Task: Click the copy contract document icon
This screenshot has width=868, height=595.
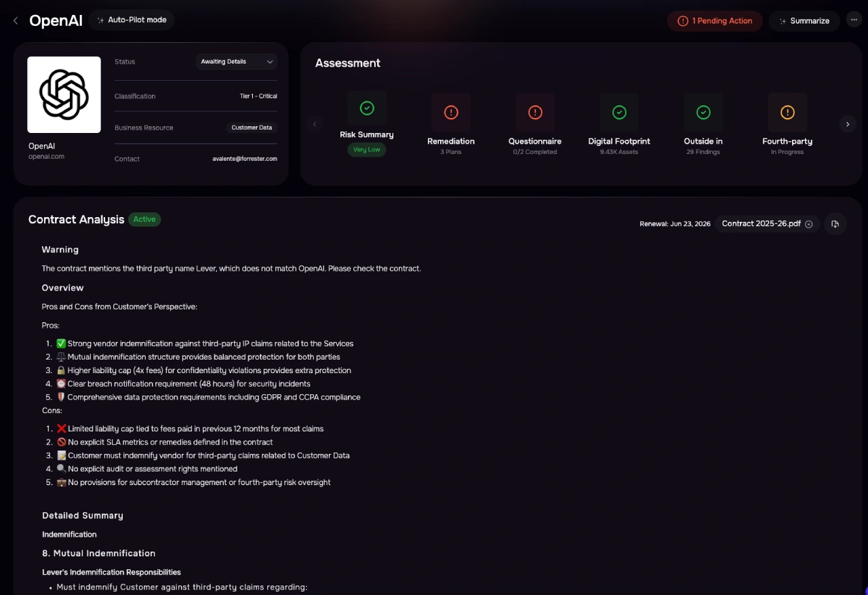Action: click(835, 224)
